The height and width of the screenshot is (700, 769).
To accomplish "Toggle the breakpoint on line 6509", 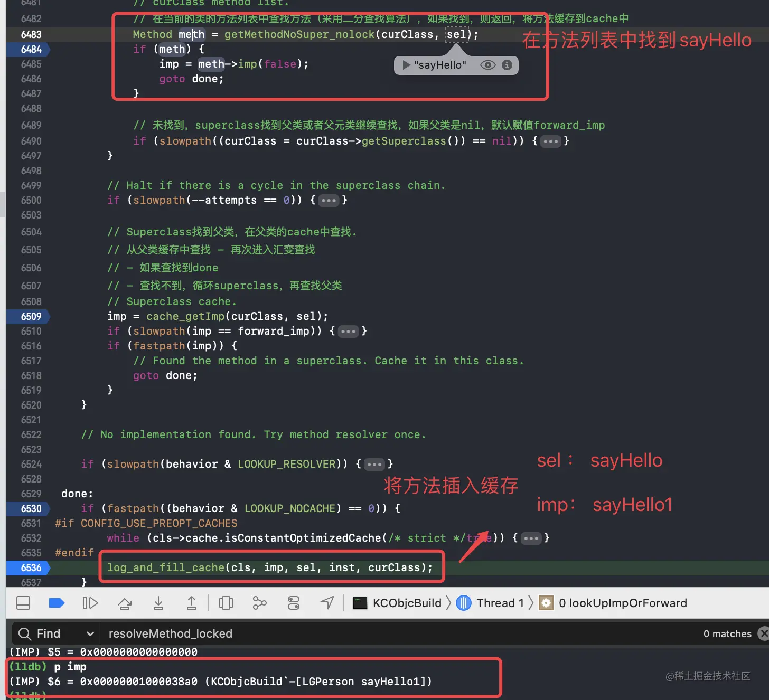I will [29, 316].
